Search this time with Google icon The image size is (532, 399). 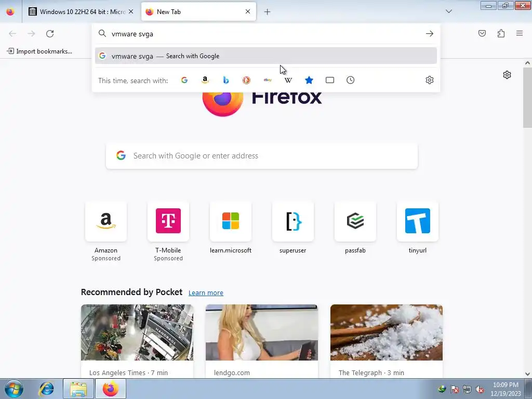coord(184,80)
